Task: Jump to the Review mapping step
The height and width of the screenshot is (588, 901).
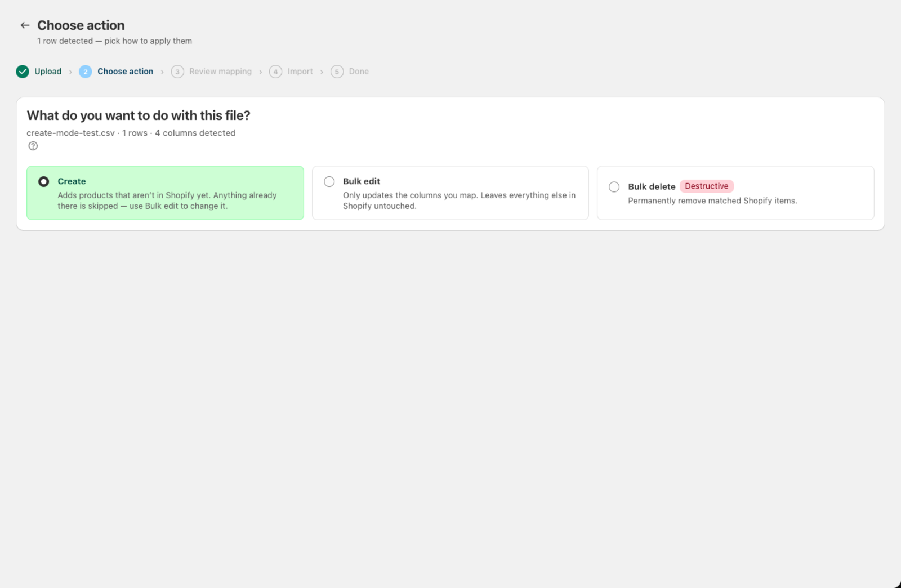Action: tap(220, 72)
